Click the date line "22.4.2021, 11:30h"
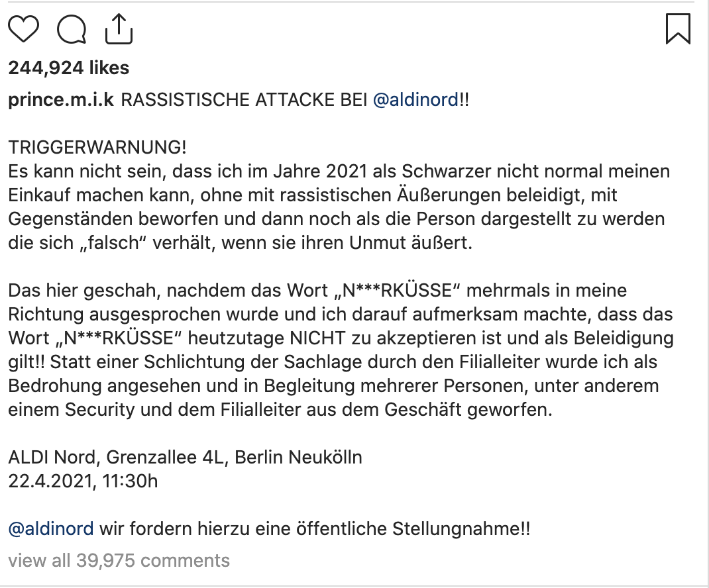Screen dimensions: 709x588 click(83, 480)
